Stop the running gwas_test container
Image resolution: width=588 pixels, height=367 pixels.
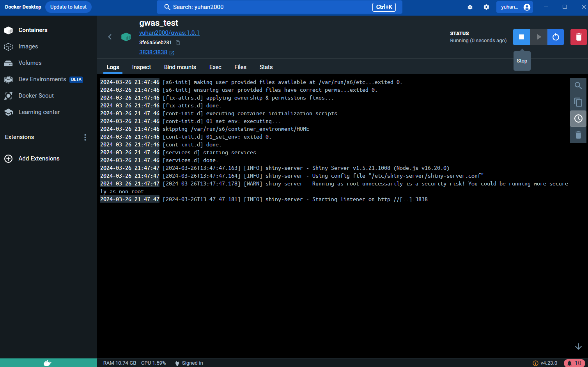pyautogui.click(x=521, y=37)
